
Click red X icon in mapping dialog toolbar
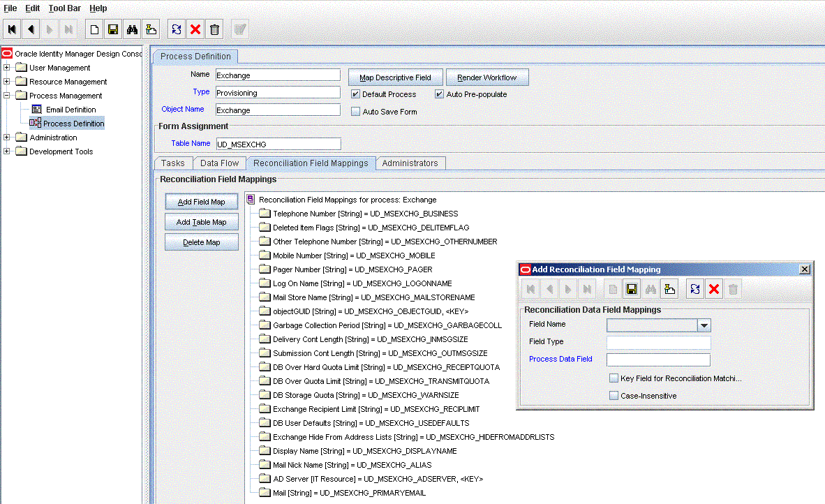click(714, 289)
